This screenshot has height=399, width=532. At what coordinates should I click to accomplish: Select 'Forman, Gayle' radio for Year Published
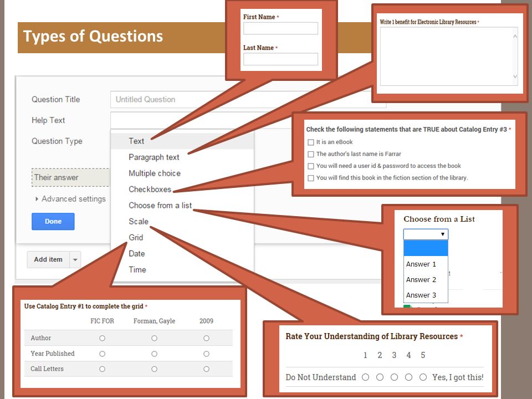155,354
